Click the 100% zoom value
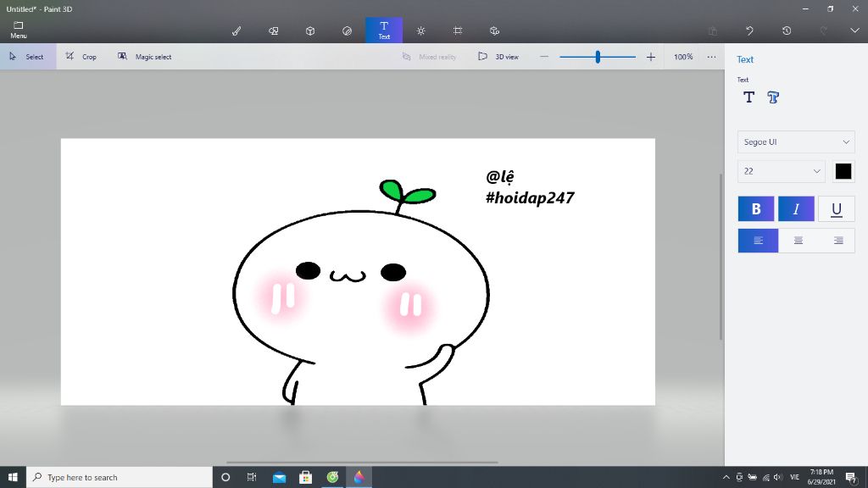 click(x=683, y=57)
